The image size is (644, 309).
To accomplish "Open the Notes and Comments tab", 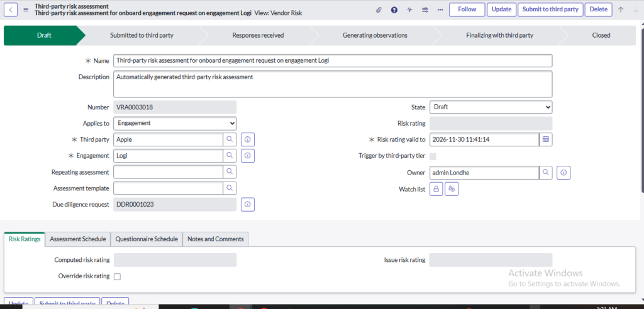I will (216, 239).
